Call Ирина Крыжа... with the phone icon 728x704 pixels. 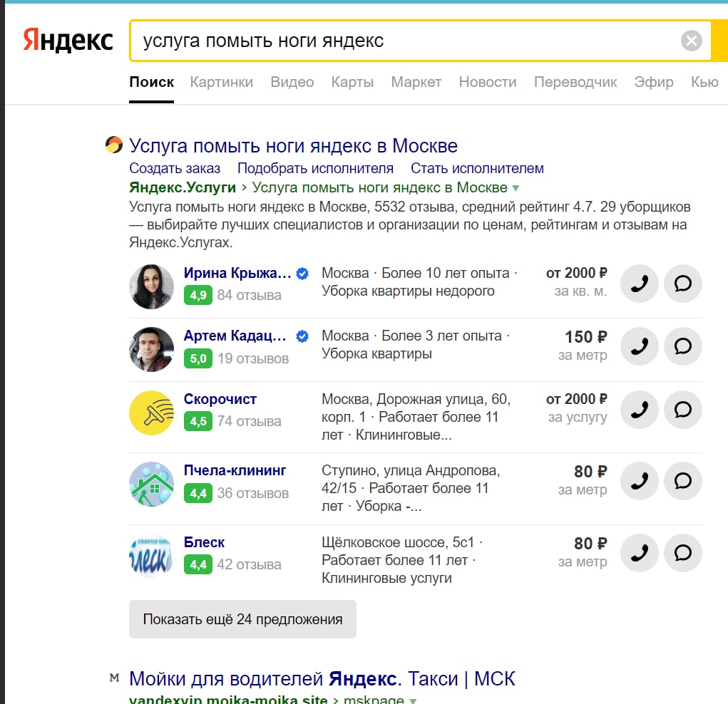[x=640, y=283]
